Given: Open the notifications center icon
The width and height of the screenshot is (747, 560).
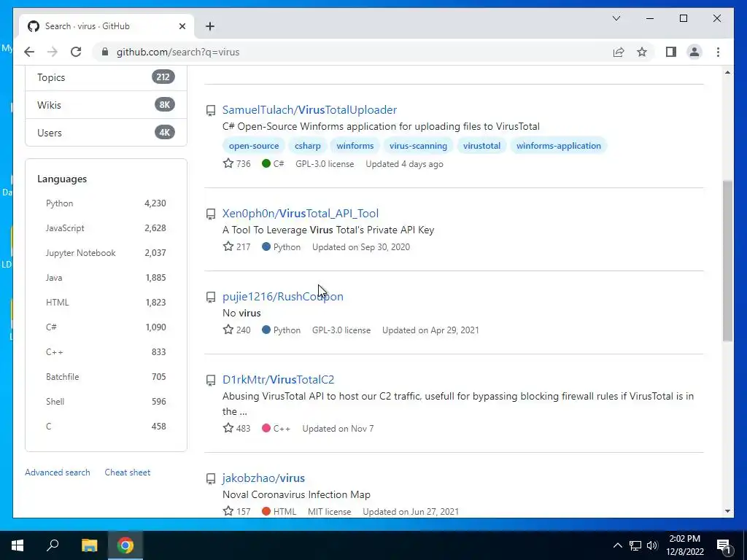Looking at the screenshot, I should pyautogui.click(x=724, y=545).
